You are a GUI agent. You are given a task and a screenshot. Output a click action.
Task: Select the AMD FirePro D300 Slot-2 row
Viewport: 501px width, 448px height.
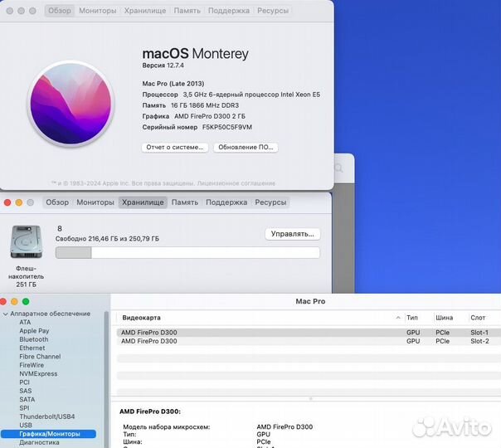[x=309, y=341]
